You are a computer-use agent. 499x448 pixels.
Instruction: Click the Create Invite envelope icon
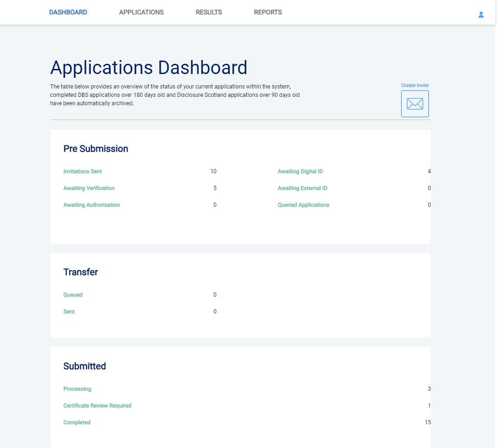click(x=415, y=104)
